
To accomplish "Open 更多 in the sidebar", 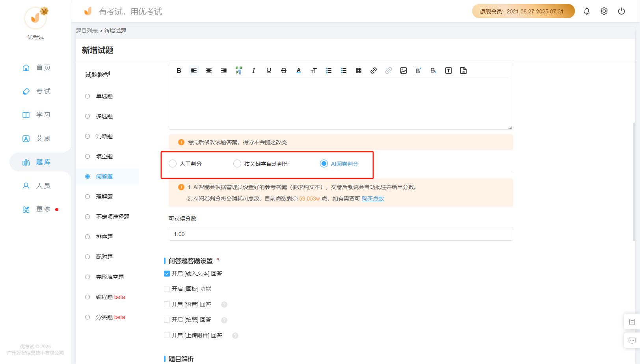I will coord(37,209).
